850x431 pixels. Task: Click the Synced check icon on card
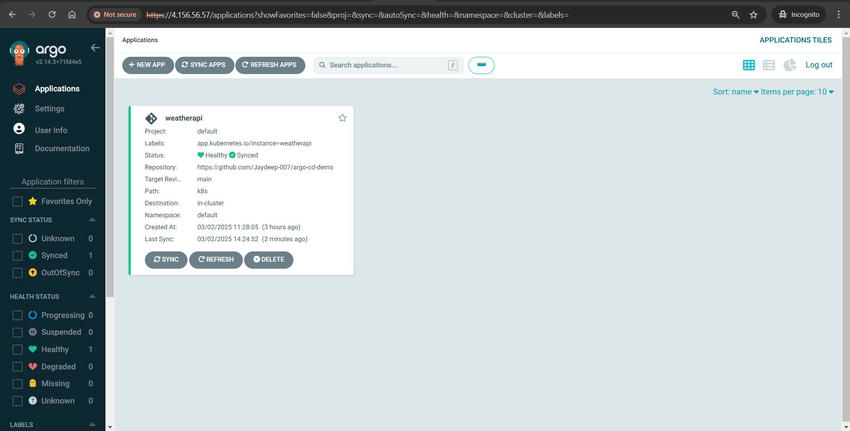[233, 155]
